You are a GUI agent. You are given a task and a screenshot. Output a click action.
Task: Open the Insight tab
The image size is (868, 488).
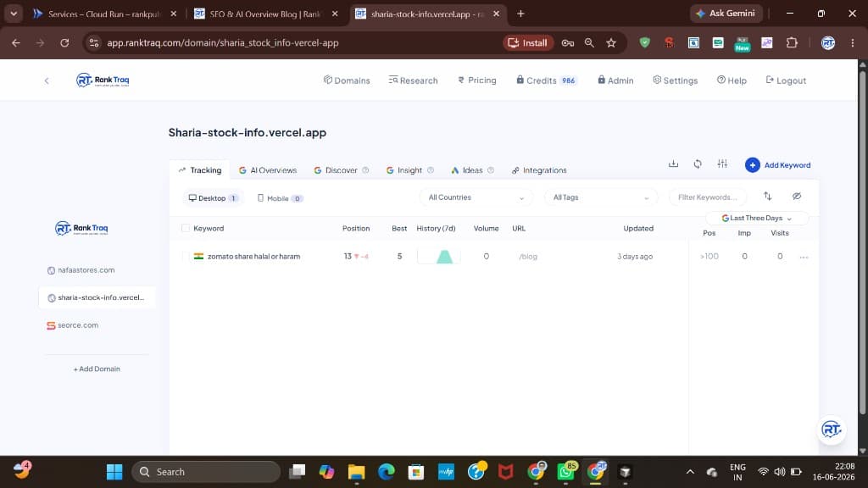coord(409,169)
